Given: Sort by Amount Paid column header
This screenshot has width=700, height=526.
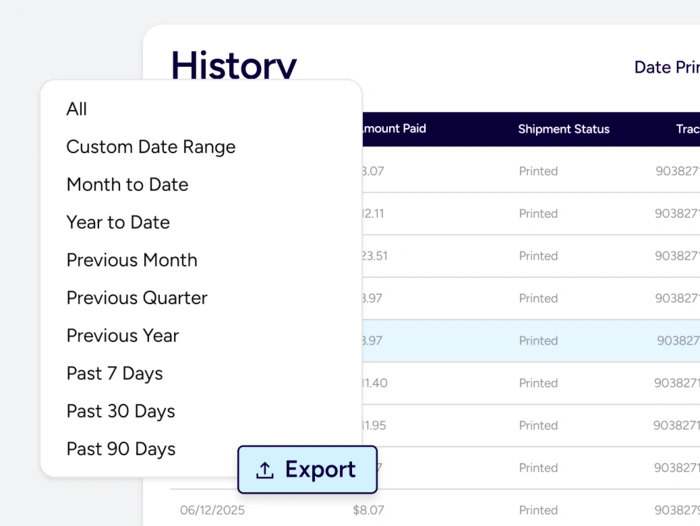Looking at the screenshot, I should [393, 129].
